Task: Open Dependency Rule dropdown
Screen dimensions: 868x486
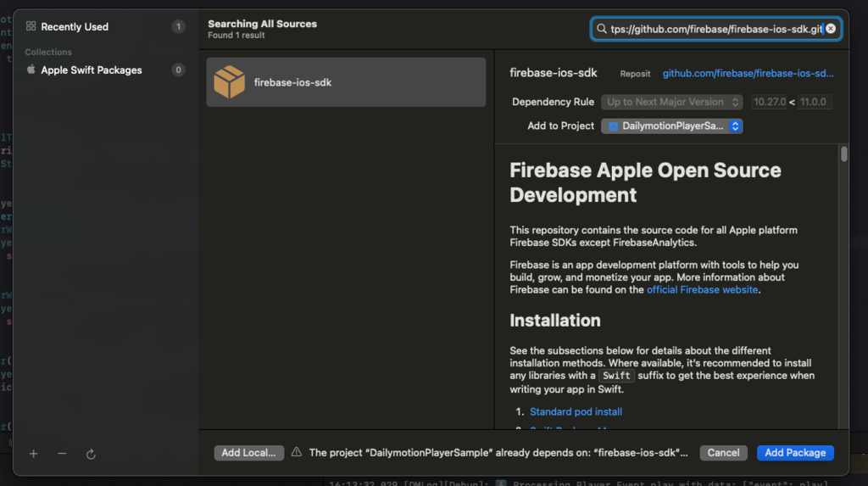Action: 671,102
